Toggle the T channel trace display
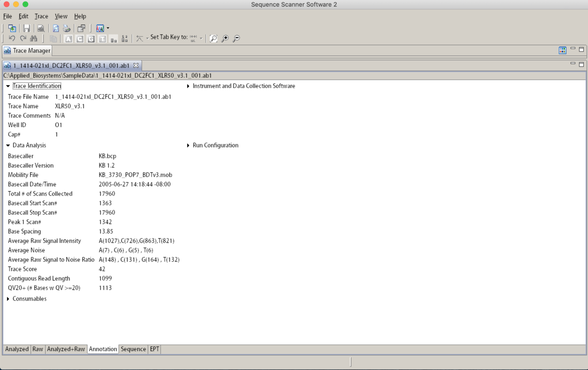The height and width of the screenshot is (370, 588). 102,38
